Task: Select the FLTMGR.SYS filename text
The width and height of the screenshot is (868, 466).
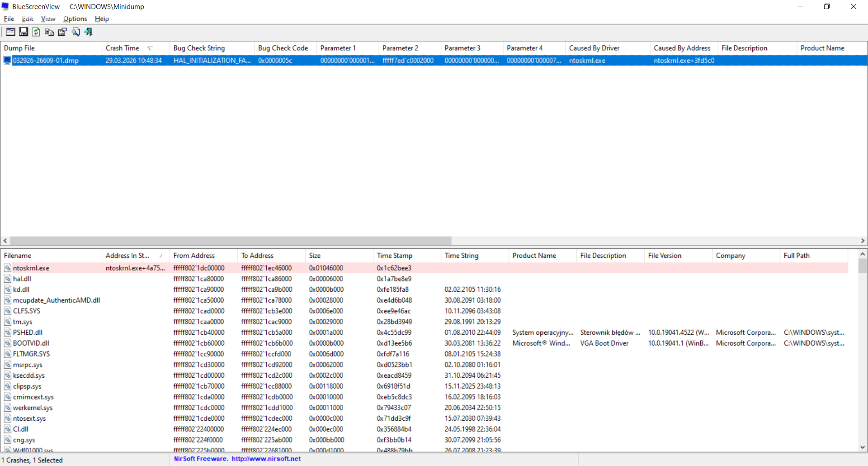Action: coord(31,354)
